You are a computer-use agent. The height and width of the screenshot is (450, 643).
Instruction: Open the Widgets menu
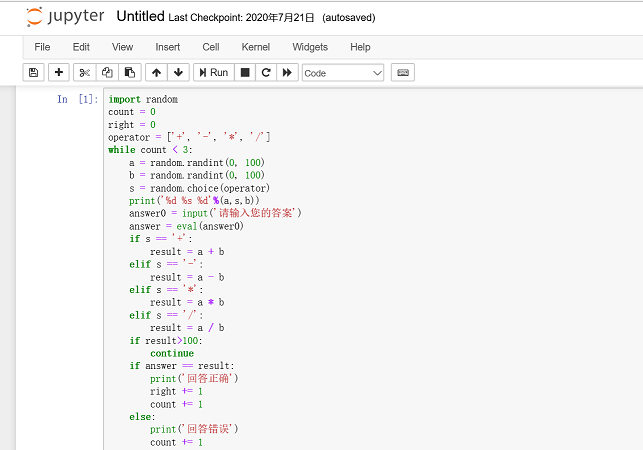[310, 47]
